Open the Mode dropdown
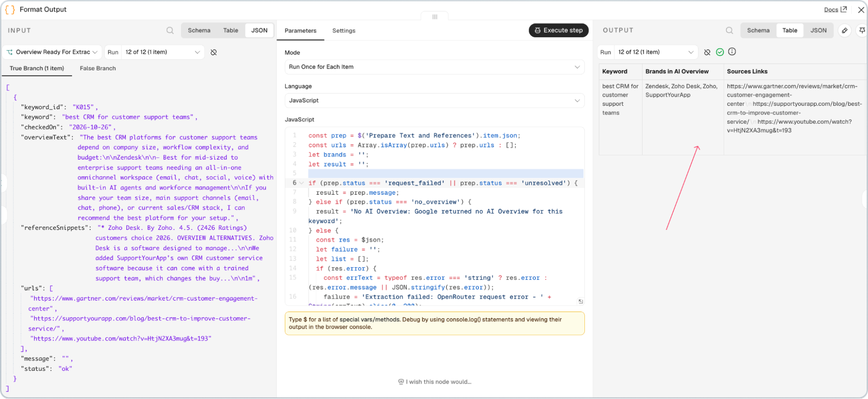868x399 pixels. coord(434,67)
